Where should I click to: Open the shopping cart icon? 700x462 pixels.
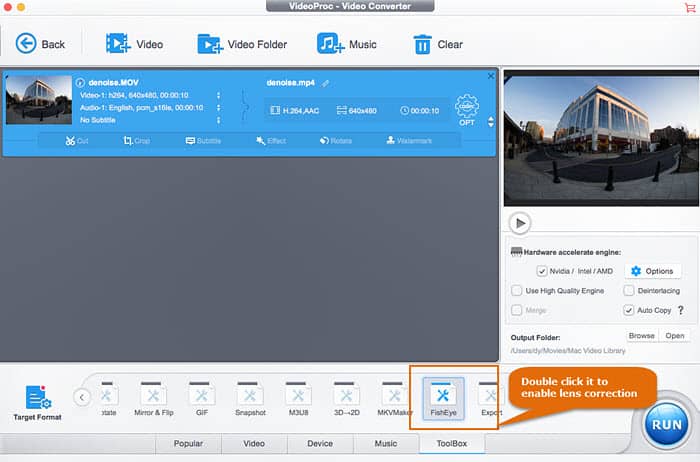click(689, 7)
